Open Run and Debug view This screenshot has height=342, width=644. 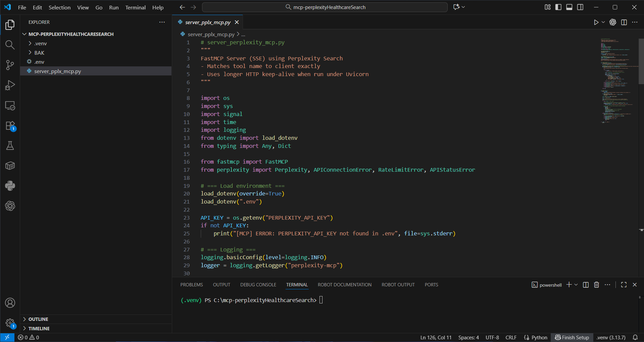point(10,85)
